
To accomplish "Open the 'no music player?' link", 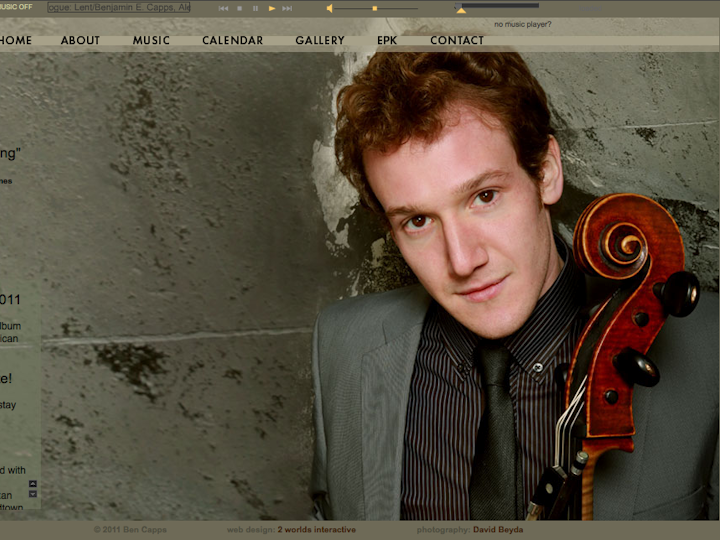I will point(522,24).
